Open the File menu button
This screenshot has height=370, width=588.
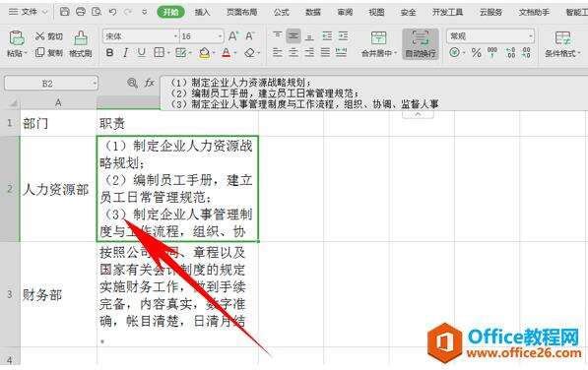coord(28,12)
